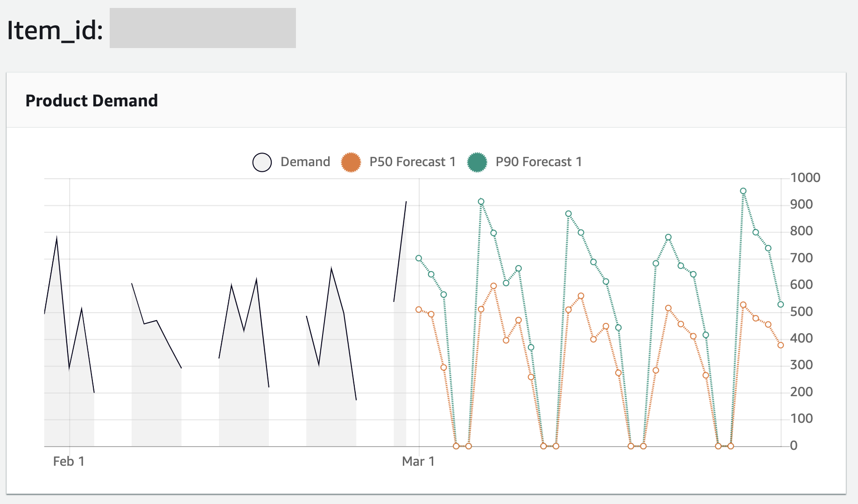Click the Product Demand panel heading

[91, 101]
